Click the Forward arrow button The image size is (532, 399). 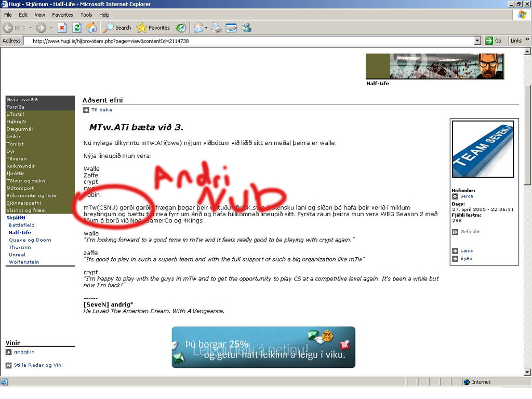point(41,28)
